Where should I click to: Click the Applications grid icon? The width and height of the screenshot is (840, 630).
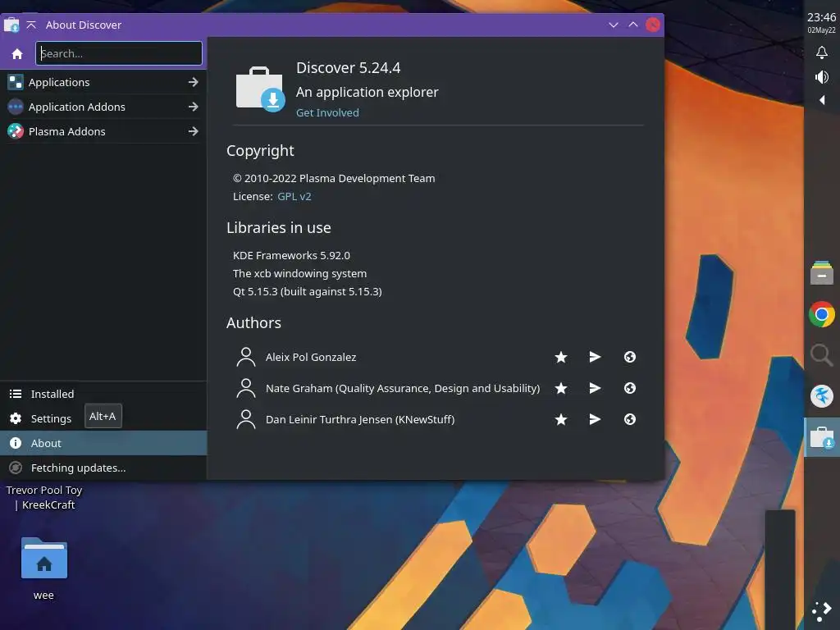(x=16, y=82)
